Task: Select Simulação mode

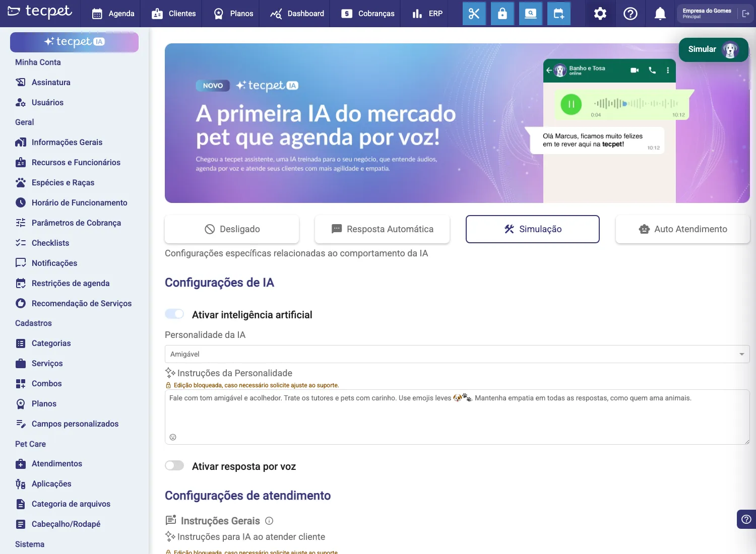Action: pos(533,229)
